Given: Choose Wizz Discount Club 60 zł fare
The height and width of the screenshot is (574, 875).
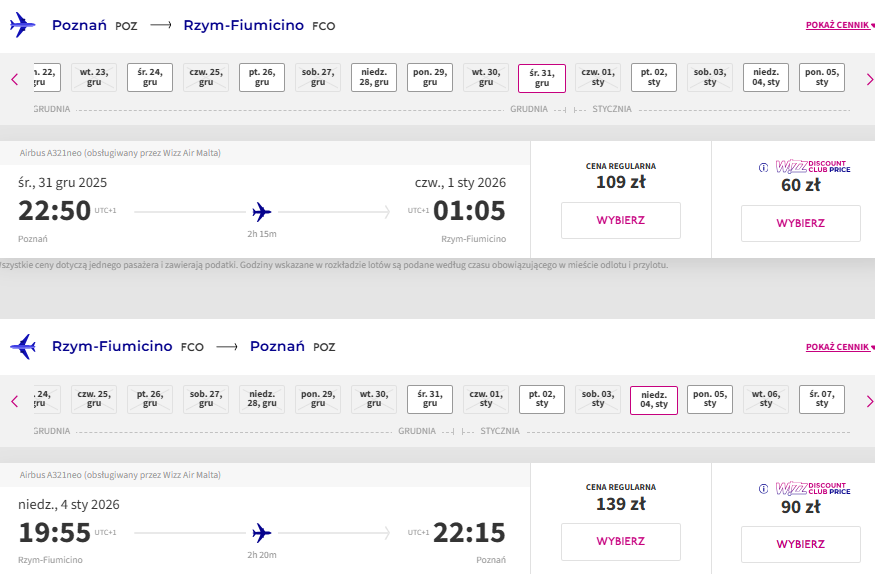Looking at the screenshot, I should [x=801, y=223].
